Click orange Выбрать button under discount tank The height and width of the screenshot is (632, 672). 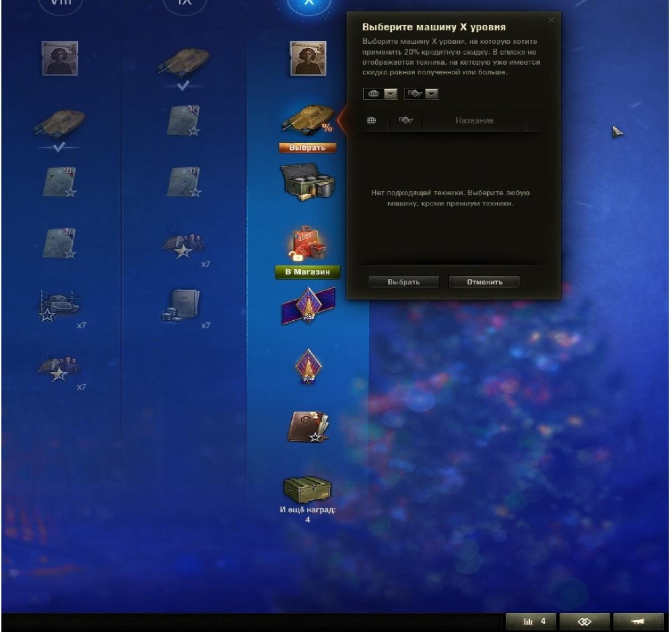[x=307, y=148]
